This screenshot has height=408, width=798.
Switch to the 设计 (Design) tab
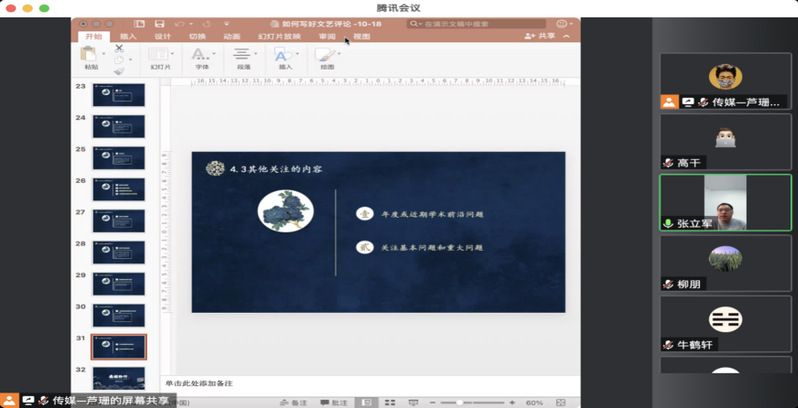pyautogui.click(x=162, y=36)
